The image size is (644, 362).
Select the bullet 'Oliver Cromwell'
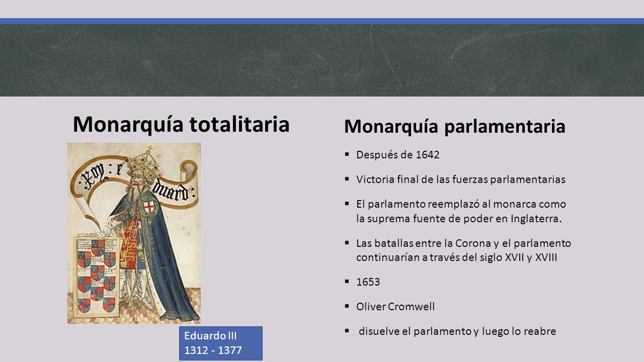(395, 307)
